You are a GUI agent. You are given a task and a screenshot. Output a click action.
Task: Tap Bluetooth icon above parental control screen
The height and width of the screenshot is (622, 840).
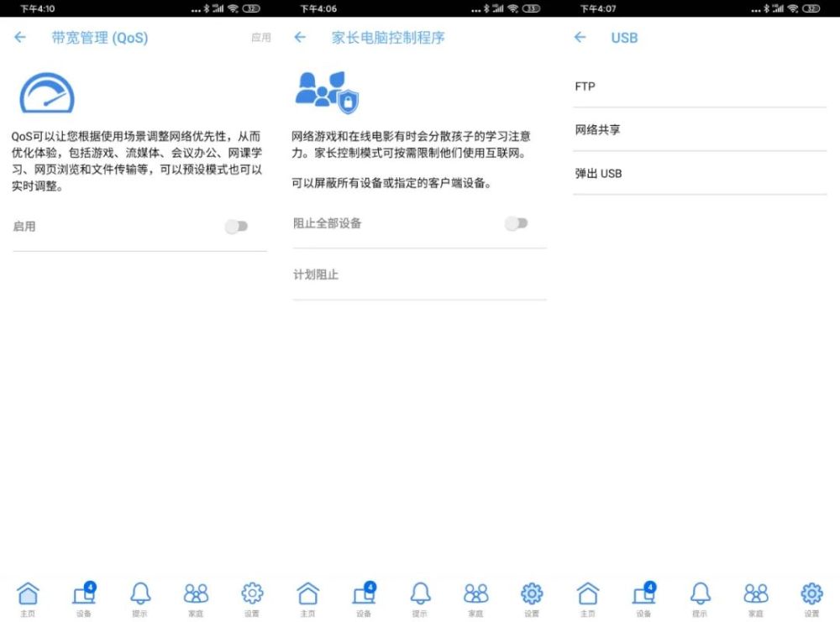[x=486, y=8]
